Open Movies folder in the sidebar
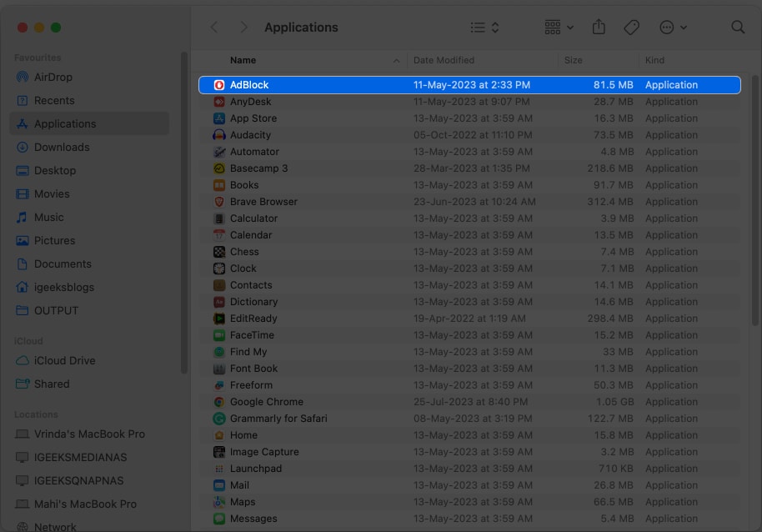The height and width of the screenshot is (532, 762). 89,193
